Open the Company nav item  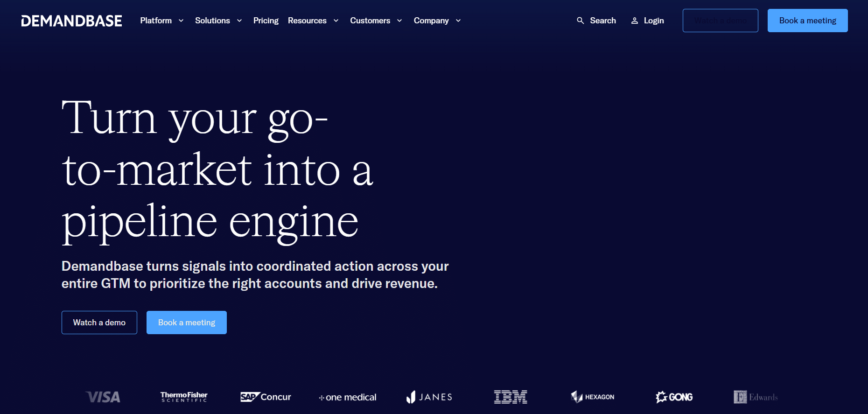point(431,21)
